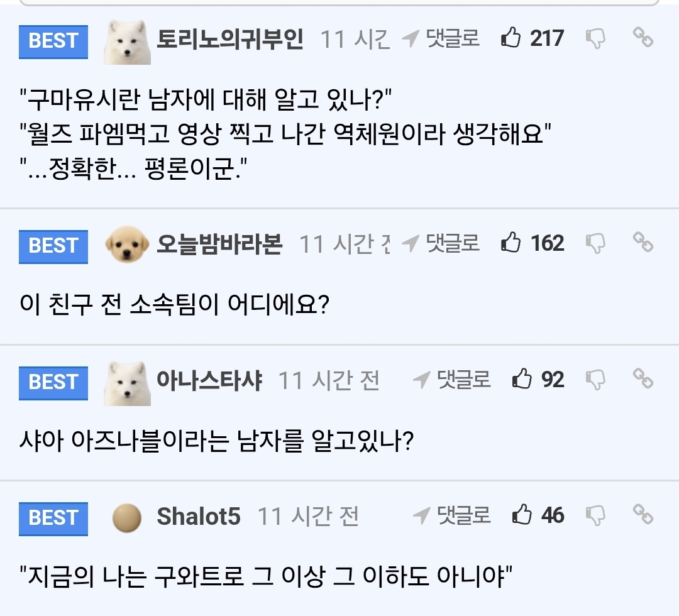Copy permalink for 오늘밤바라본's comment

pos(643,243)
